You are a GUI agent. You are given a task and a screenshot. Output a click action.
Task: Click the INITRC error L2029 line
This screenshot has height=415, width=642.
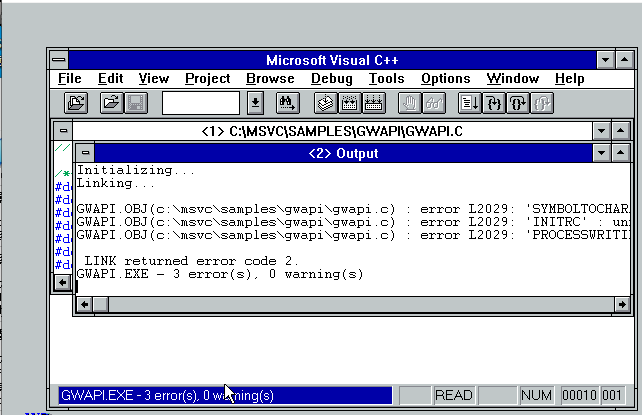coord(353,222)
